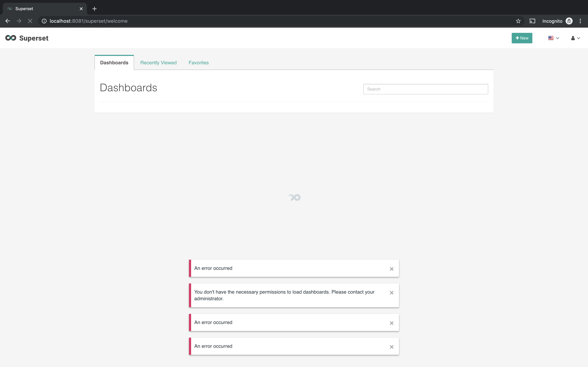The width and height of the screenshot is (588, 367).
Task: Switch to the Favorites tab
Action: click(x=198, y=63)
